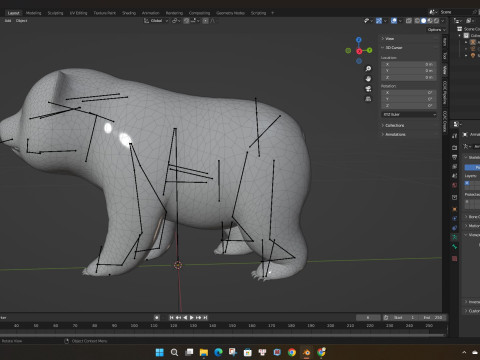Play timeline animation in reverse
Screen dimensions: 480x360
tap(185, 318)
